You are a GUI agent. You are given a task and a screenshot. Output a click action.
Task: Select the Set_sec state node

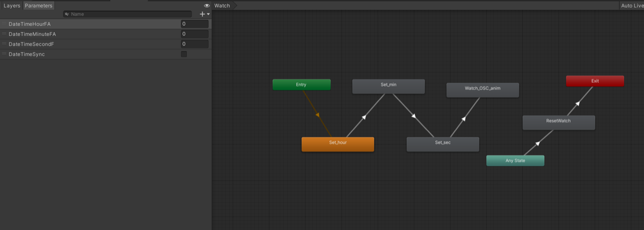tap(443, 143)
